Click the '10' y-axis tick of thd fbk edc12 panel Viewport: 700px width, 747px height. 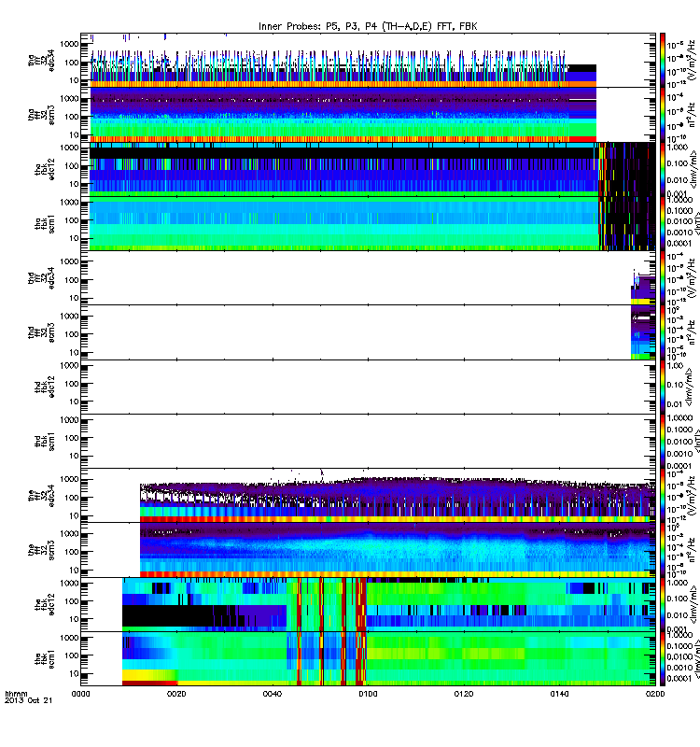coord(74,402)
